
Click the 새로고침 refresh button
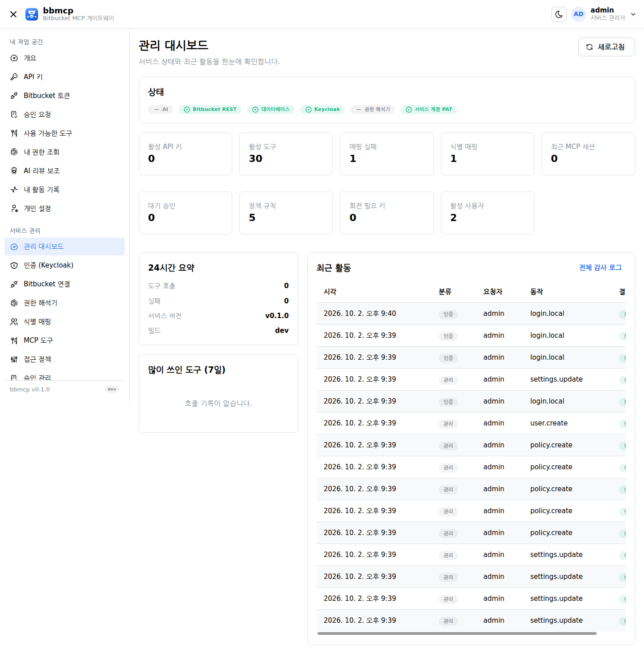pyautogui.click(x=606, y=47)
